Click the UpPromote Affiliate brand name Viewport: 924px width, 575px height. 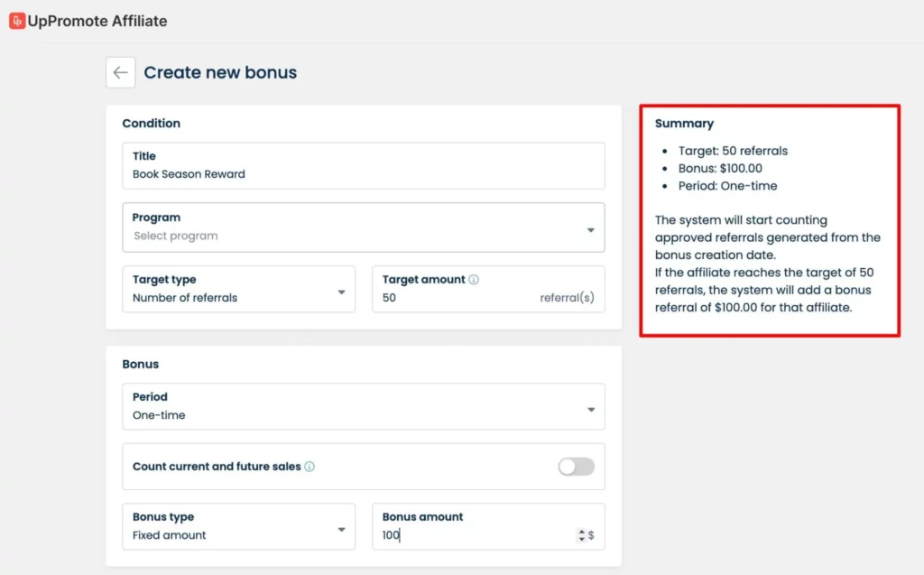point(97,21)
